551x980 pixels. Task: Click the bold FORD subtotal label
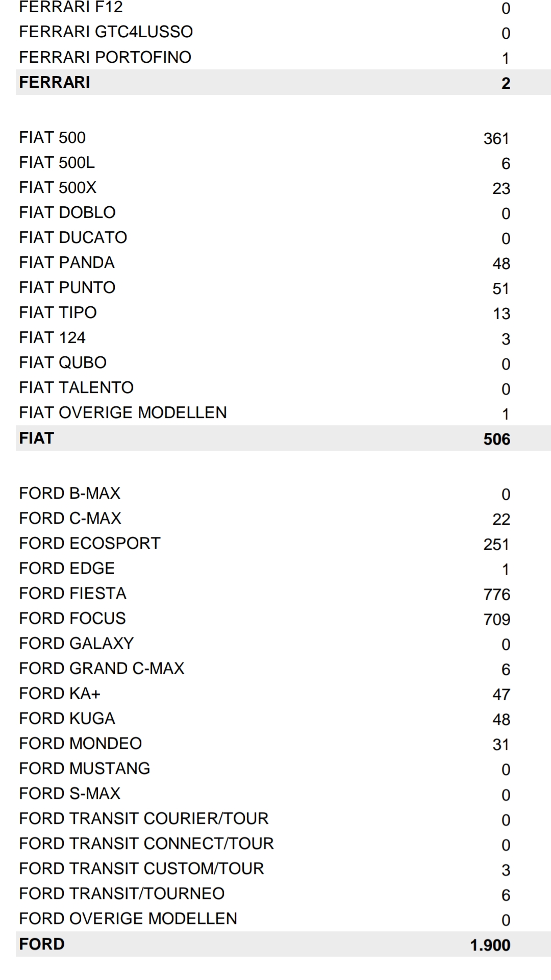42,944
